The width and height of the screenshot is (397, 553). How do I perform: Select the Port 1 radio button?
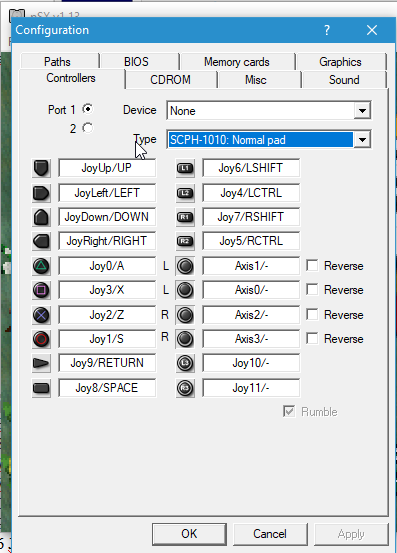87,109
